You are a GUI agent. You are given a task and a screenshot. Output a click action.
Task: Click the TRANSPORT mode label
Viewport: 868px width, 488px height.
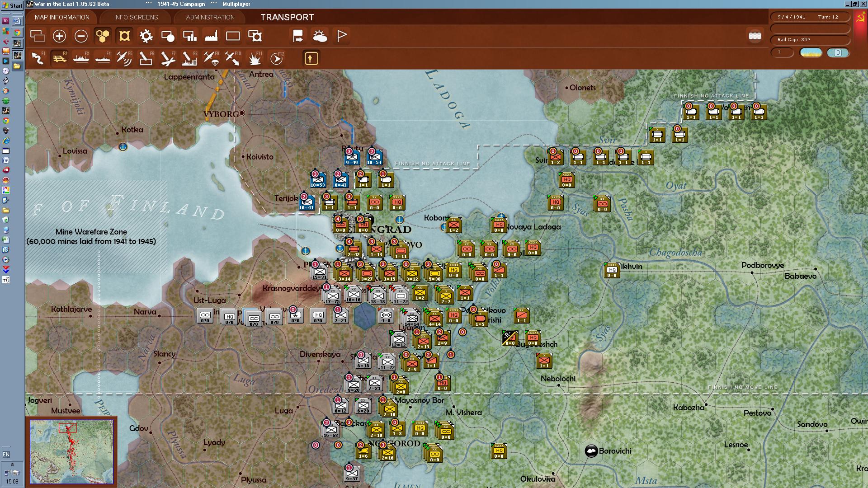287,17
